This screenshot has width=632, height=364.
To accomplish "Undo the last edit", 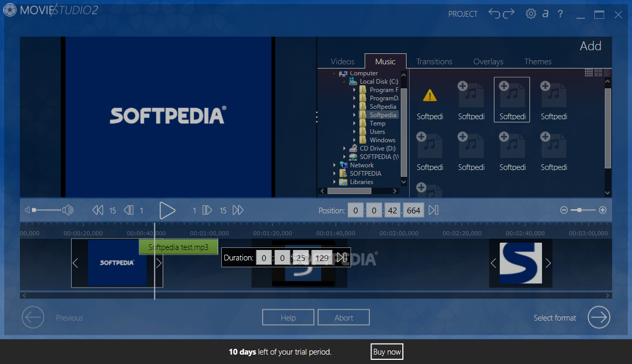I will click(494, 14).
